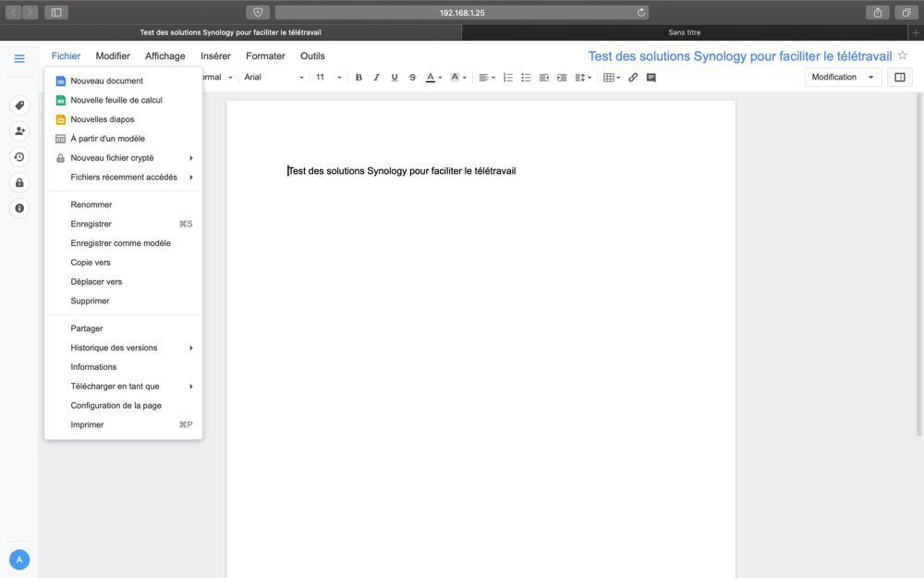
Task: Pick the text font color
Action: pyautogui.click(x=433, y=78)
